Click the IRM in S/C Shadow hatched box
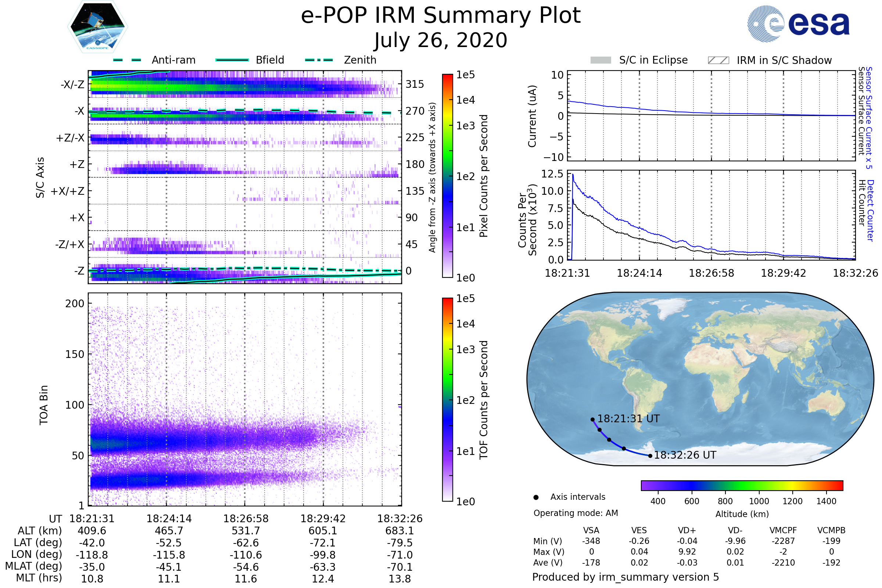The height and width of the screenshot is (588, 882). click(x=718, y=60)
